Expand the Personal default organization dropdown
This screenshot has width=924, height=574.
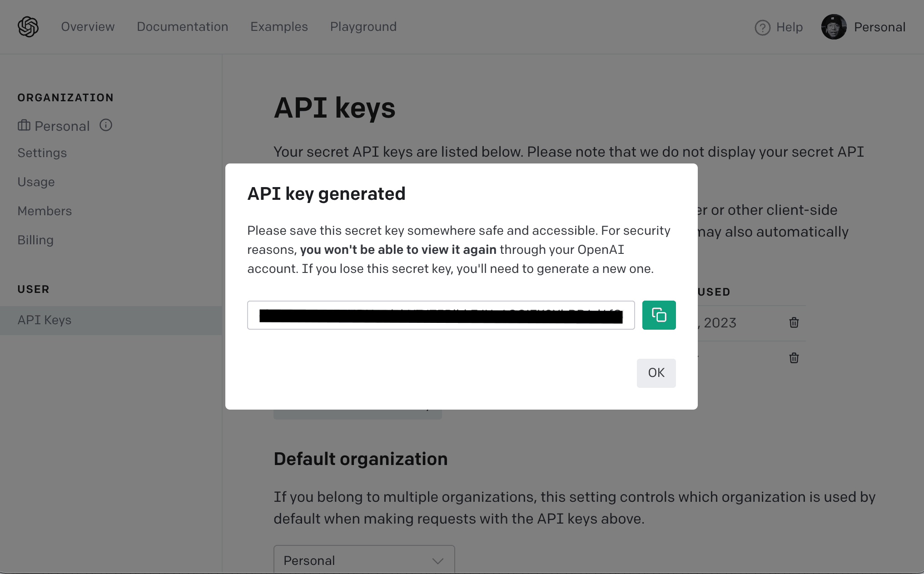coord(364,560)
